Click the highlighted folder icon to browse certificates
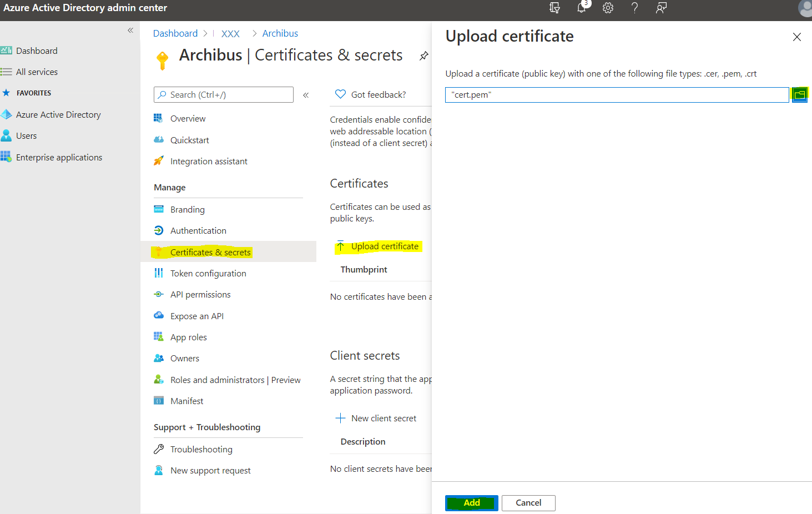Viewport: 812px width, 514px height. pos(800,94)
